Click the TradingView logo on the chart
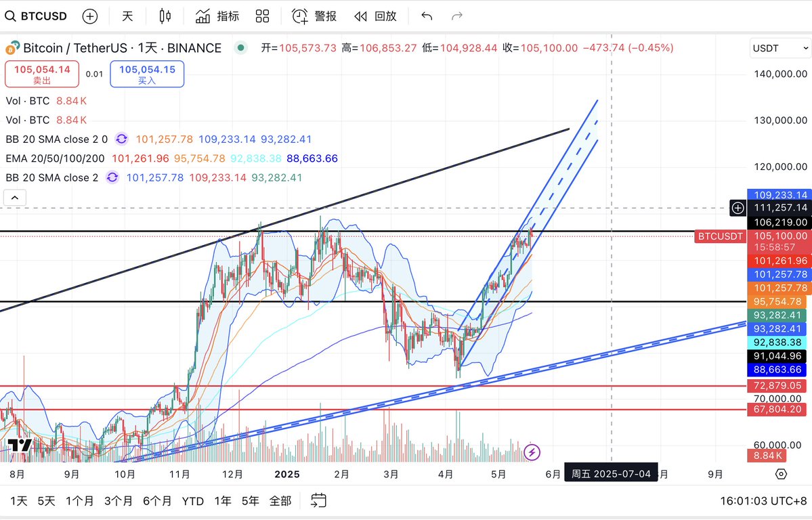The height and width of the screenshot is (520, 812). point(20,446)
